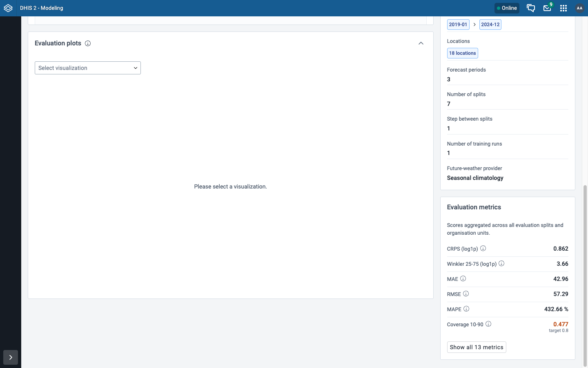The width and height of the screenshot is (588, 368).
Task: Click the 2024-12 end period tag
Action: tap(490, 25)
